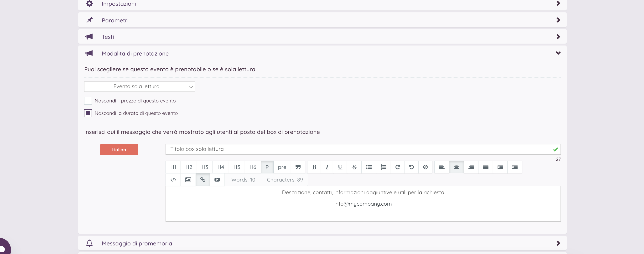Screen dimensions: 644x254
Task: Insert a bulleted list
Action: [x=369, y=167]
